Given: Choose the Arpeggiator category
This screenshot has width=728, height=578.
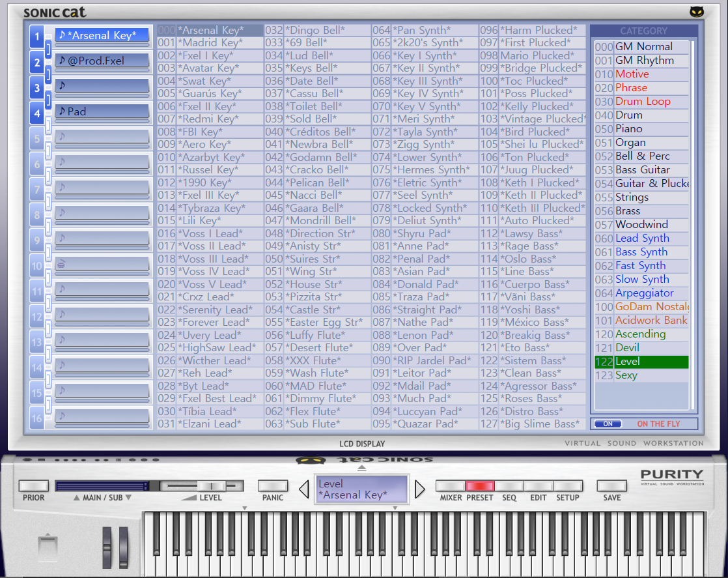Looking at the screenshot, I should point(641,293).
